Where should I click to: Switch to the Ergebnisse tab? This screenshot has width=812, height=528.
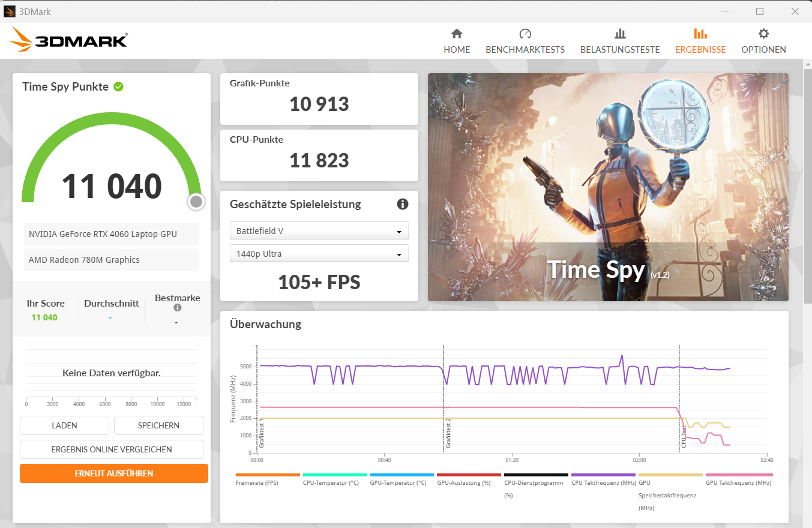pos(700,41)
